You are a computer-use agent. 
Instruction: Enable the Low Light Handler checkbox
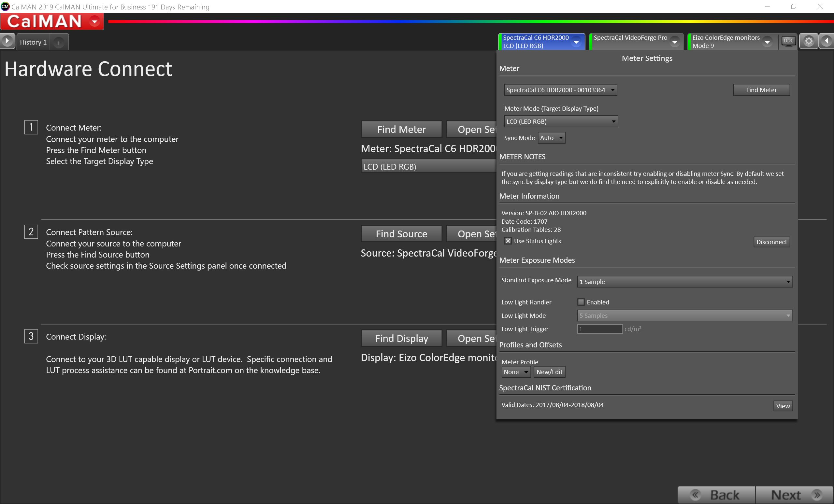coord(581,302)
